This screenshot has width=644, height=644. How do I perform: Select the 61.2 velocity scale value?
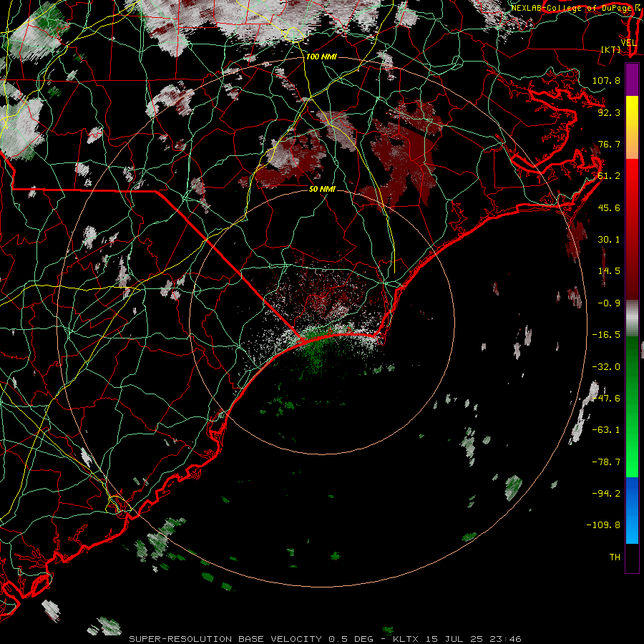(609, 176)
